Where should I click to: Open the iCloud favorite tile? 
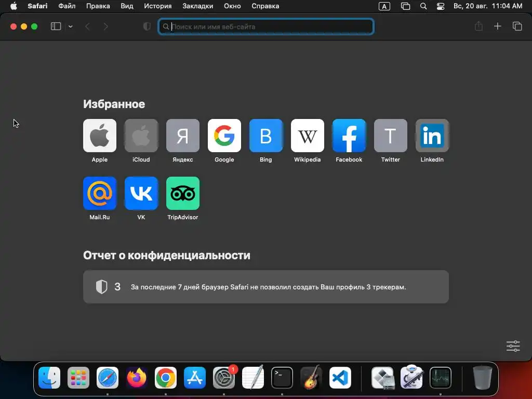click(141, 136)
